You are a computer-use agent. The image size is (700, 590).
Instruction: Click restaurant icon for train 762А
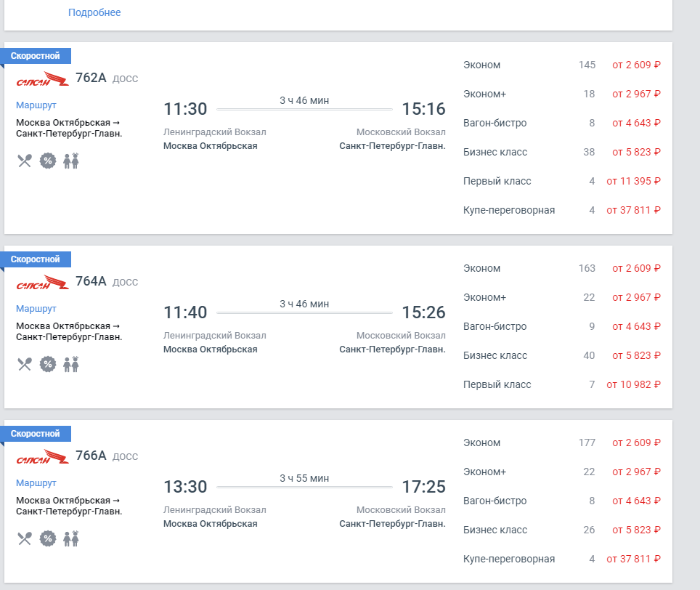tap(25, 161)
